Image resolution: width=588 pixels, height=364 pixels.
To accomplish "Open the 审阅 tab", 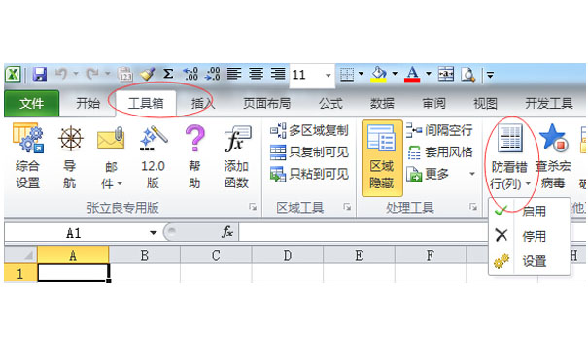I will (433, 103).
